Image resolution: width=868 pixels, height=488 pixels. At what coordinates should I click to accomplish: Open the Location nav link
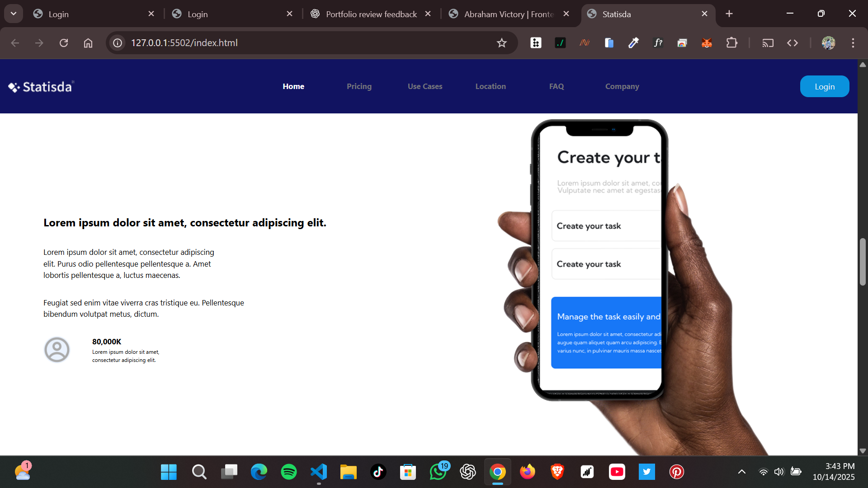point(491,86)
